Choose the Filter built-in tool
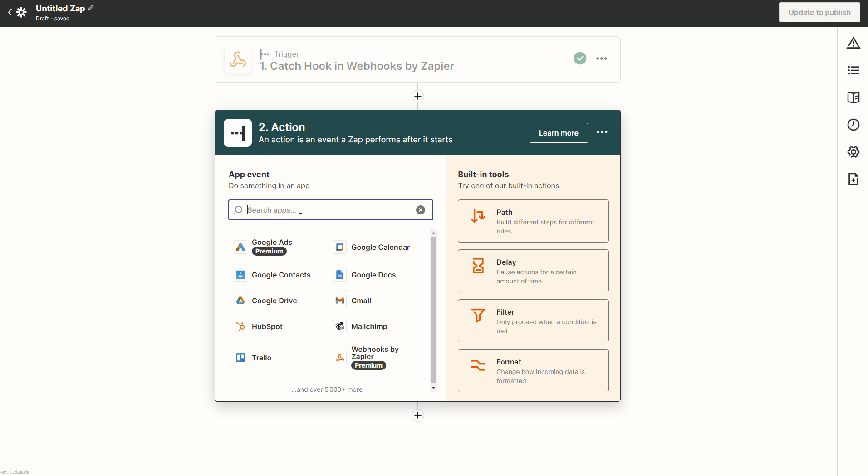The height and width of the screenshot is (476, 868). coord(533,321)
